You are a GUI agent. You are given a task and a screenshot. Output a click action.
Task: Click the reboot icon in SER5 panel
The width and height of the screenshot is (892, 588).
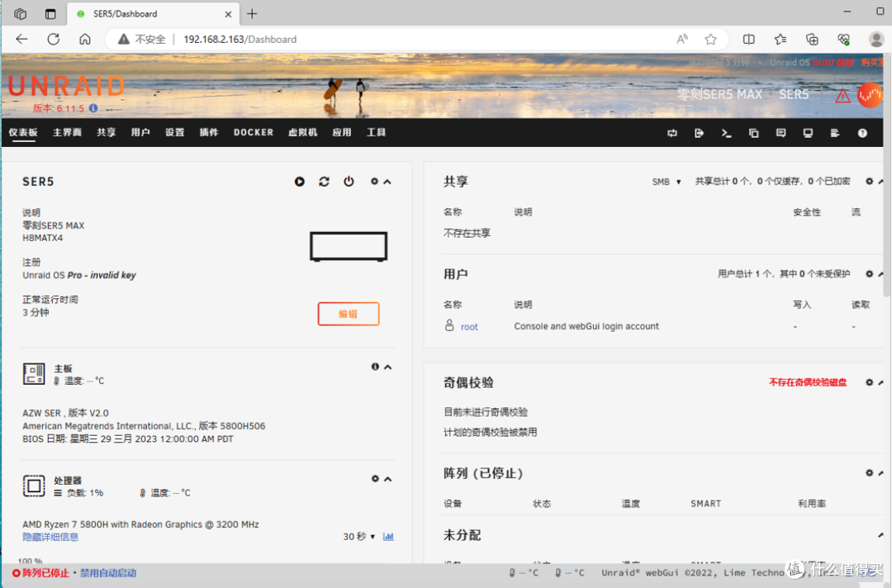[x=325, y=182]
